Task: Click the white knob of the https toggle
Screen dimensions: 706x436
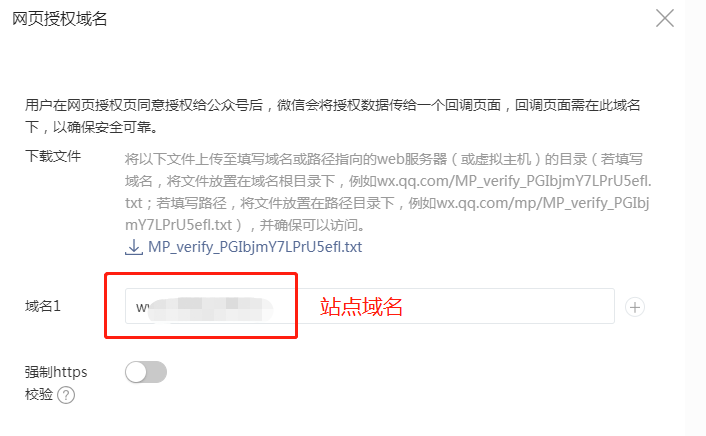Action: click(x=136, y=372)
